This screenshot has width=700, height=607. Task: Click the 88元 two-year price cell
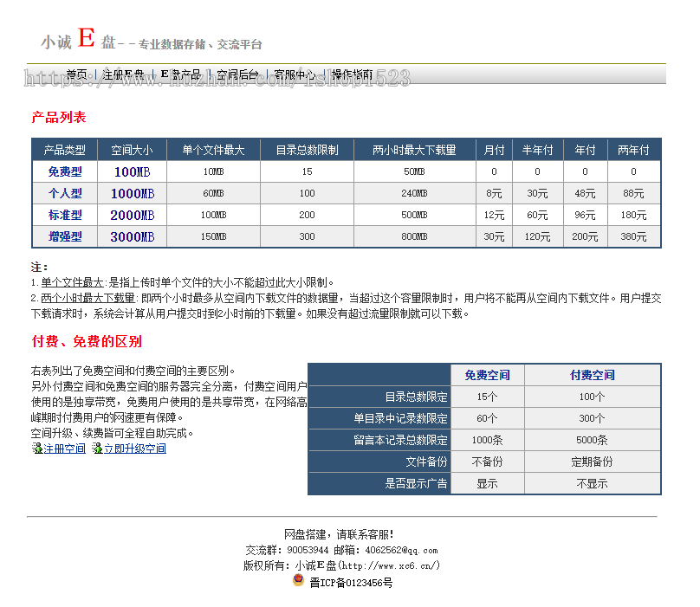coord(633,193)
